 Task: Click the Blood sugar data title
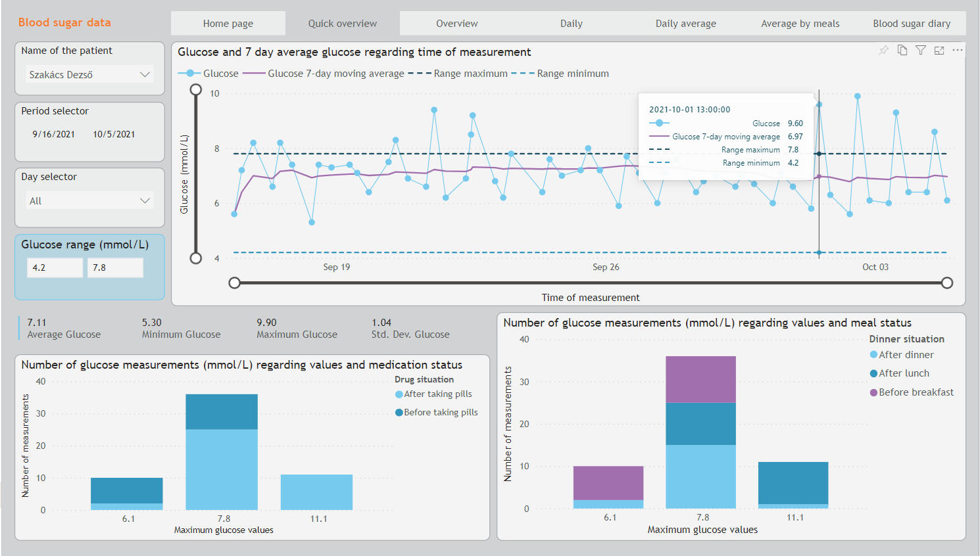pos(64,22)
